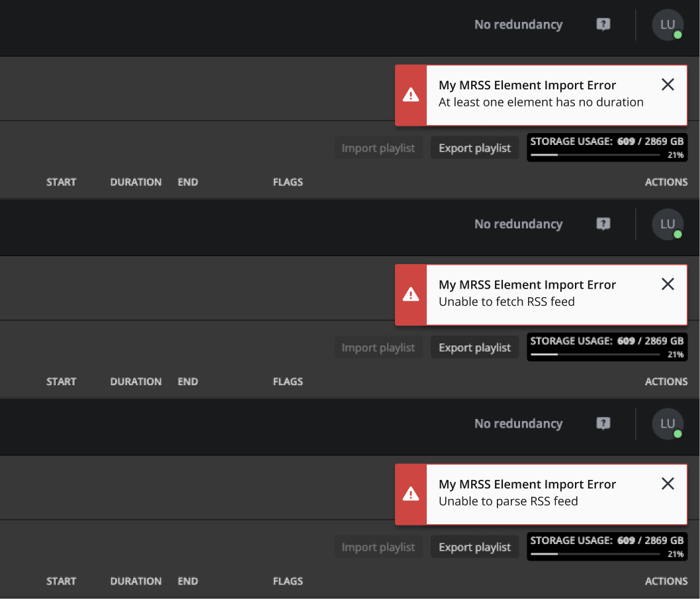Click warning triangle on the 'no duration' error

pyautogui.click(x=411, y=95)
